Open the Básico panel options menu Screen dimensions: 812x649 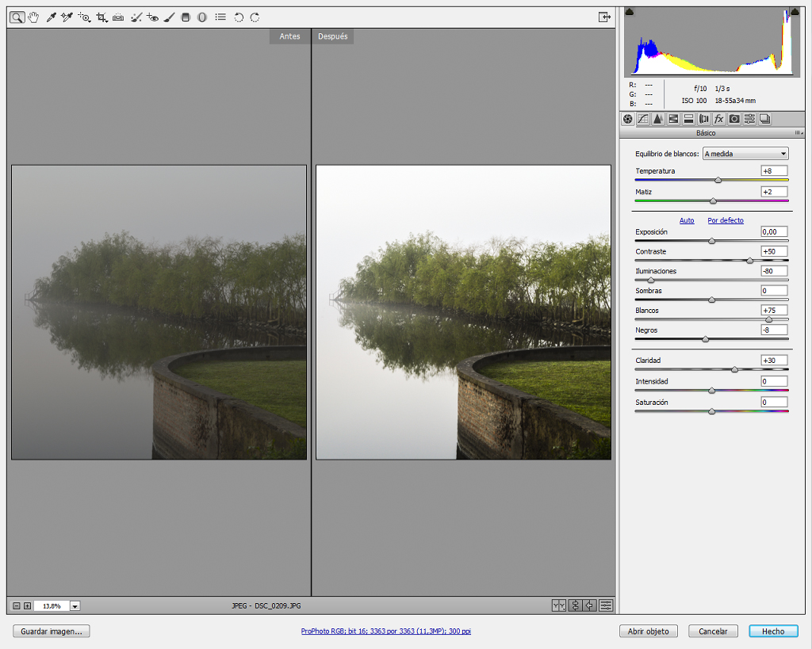coord(799,133)
